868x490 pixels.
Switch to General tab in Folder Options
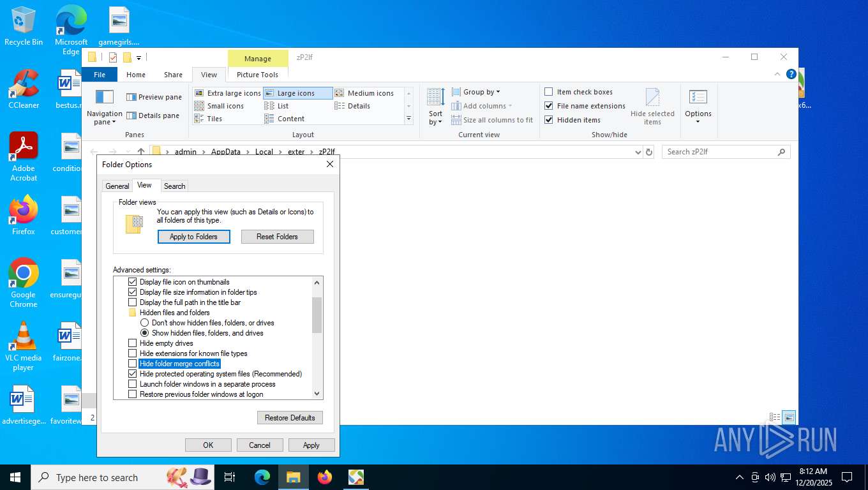pos(117,186)
